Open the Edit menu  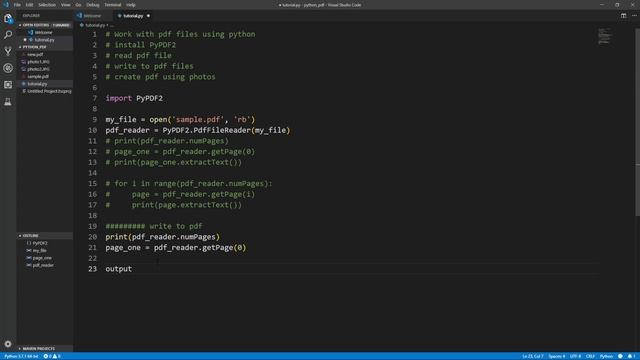pos(29,5)
